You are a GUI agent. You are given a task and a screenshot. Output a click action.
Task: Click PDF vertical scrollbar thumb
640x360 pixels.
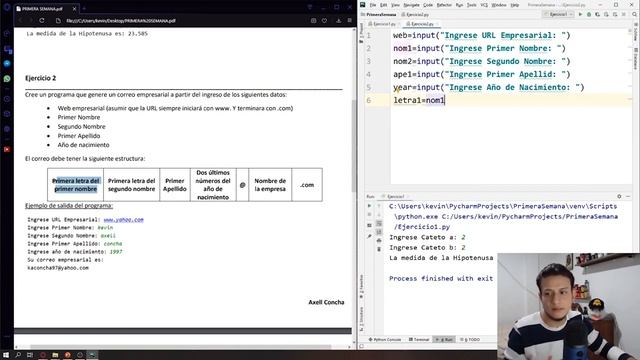pyautogui.click(x=353, y=146)
